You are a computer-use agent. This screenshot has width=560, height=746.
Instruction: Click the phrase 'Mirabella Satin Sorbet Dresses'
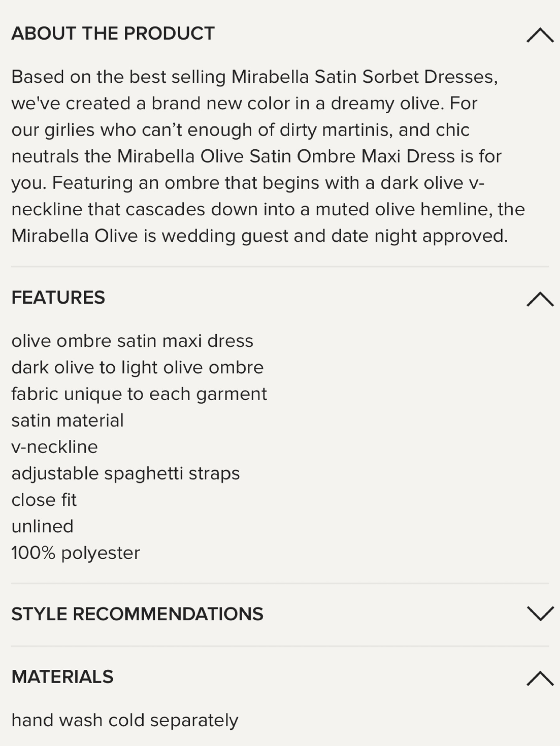point(363,77)
